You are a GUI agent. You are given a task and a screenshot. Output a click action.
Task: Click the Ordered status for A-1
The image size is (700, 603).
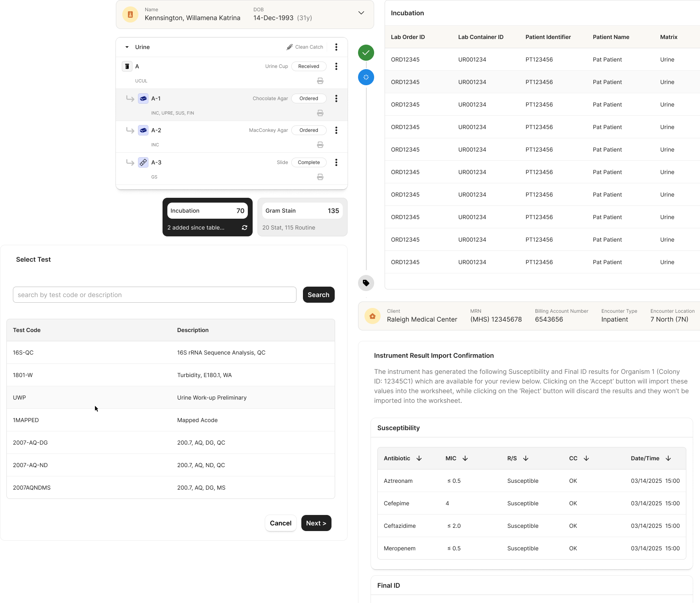tap(309, 98)
